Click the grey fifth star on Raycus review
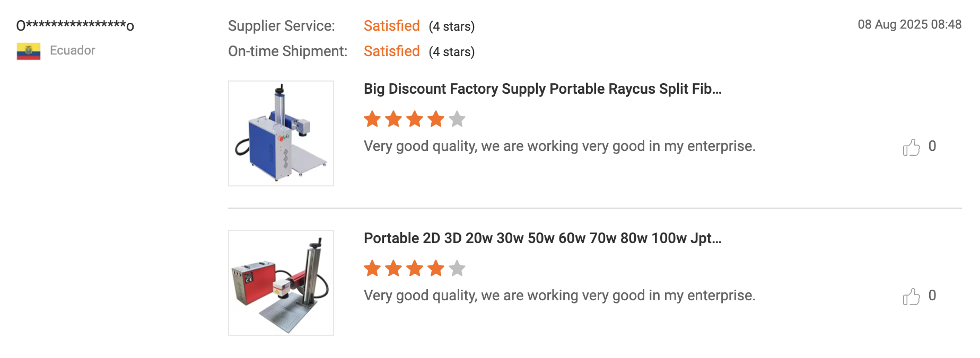The height and width of the screenshot is (358, 980). click(x=457, y=119)
